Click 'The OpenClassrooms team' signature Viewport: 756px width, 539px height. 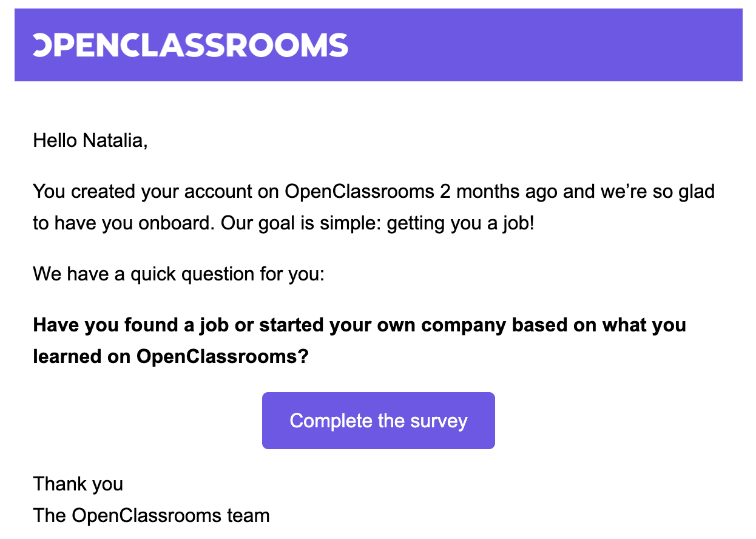[x=151, y=515]
